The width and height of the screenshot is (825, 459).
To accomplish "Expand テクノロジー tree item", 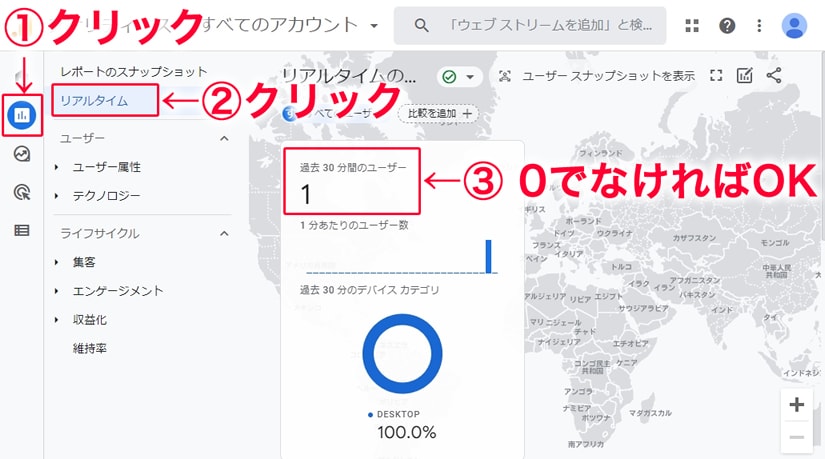I will point(57,196).
